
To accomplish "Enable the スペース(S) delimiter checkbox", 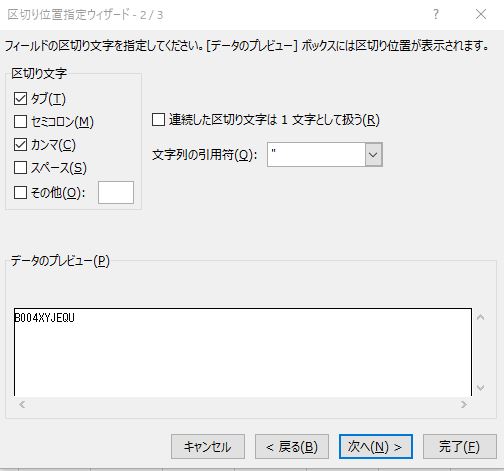I will tap(20, 168).
